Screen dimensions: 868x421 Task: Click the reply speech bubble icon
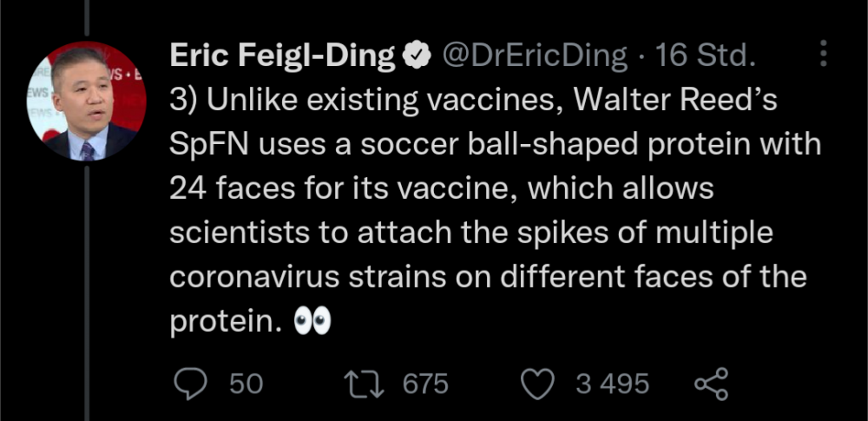(x=190, y=384)
